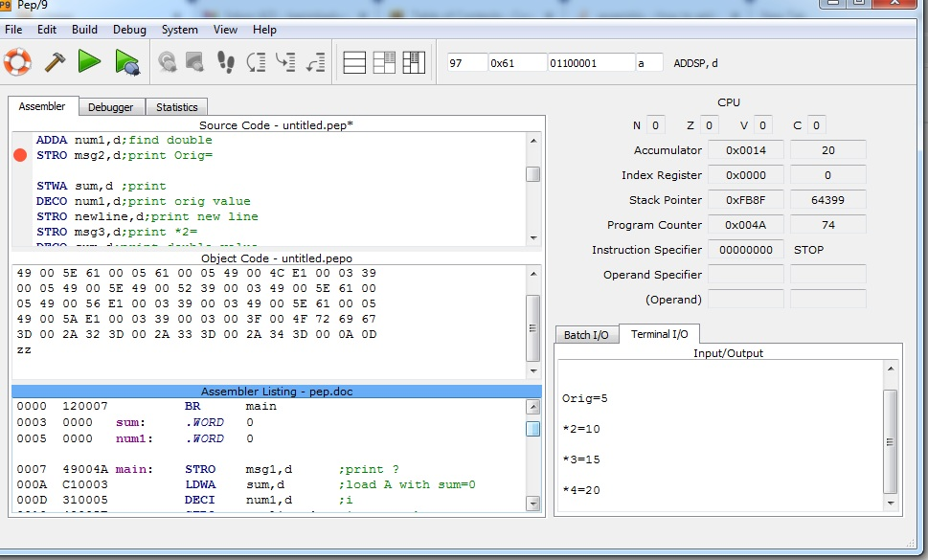Switch to the Statistics tab
928x560 pixels.
click(176, 106)
